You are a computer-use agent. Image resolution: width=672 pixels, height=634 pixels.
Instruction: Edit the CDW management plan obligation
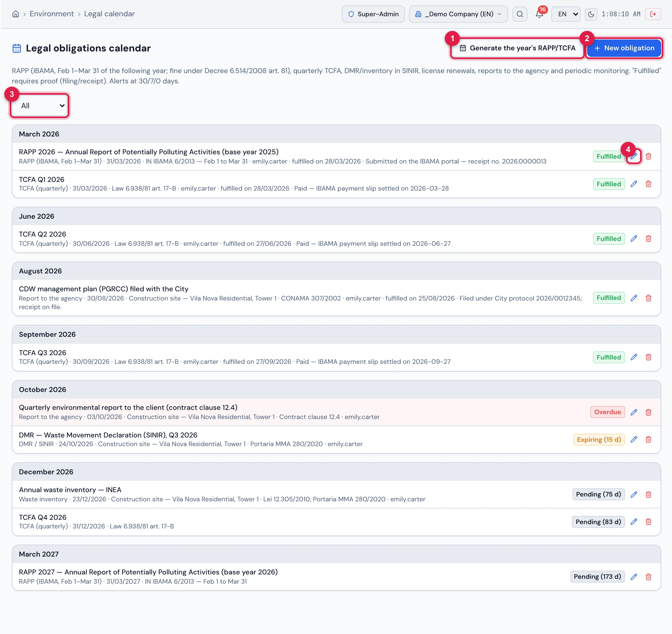(x=634, y=298)
